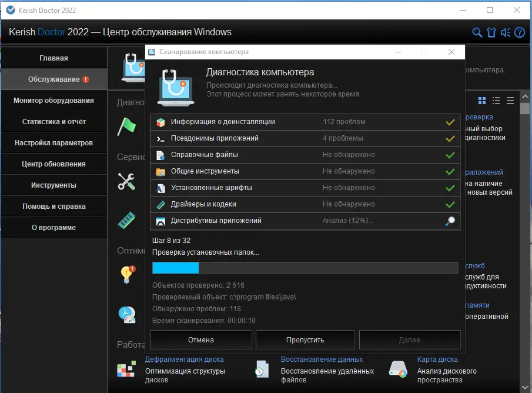Click the scrollbar up arrow
Viewport: 532px width, 393px height.
pos(525,96)
